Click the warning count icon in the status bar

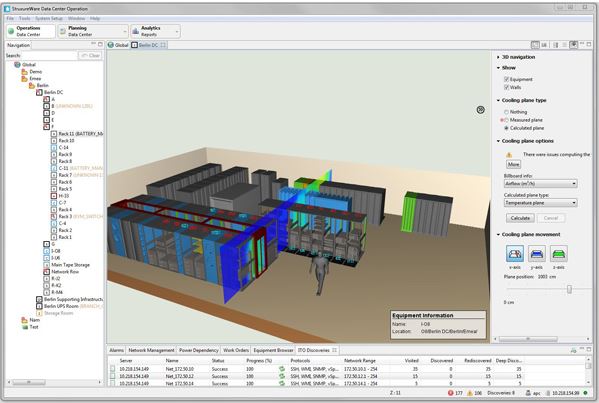click(469, 393)
